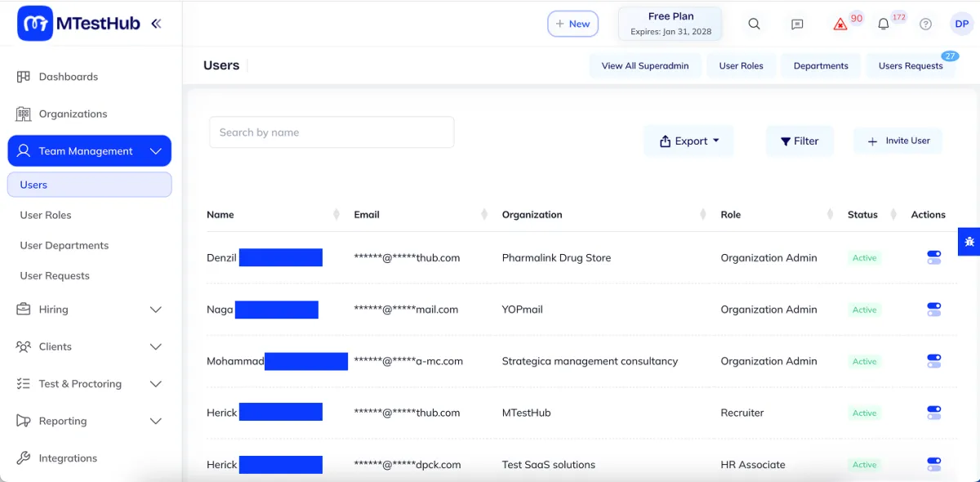This screenshot has width=980, height=482.
Task: Click the Integrations wrench icon
Action: point(24,458)
